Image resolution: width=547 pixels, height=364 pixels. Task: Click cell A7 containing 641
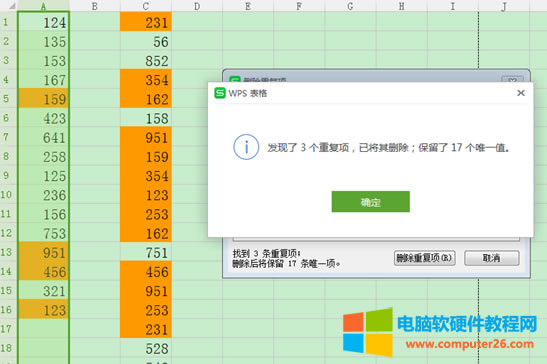(44, 137)
